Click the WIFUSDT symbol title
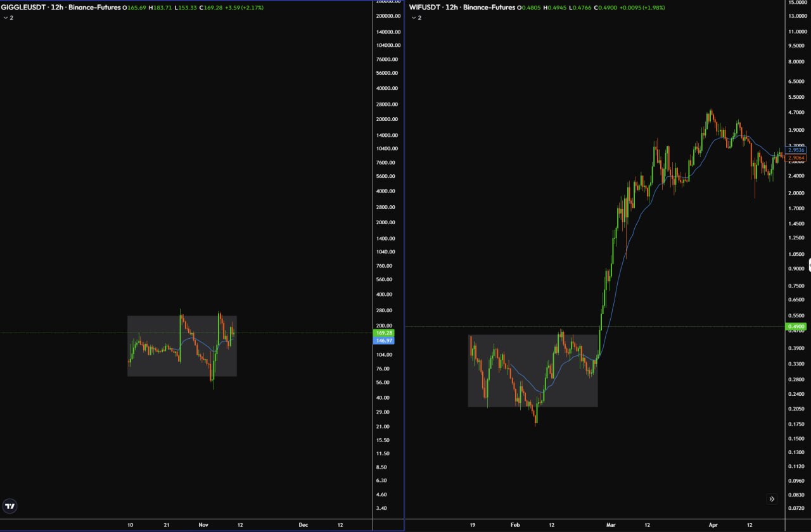 tap(426, 8)
